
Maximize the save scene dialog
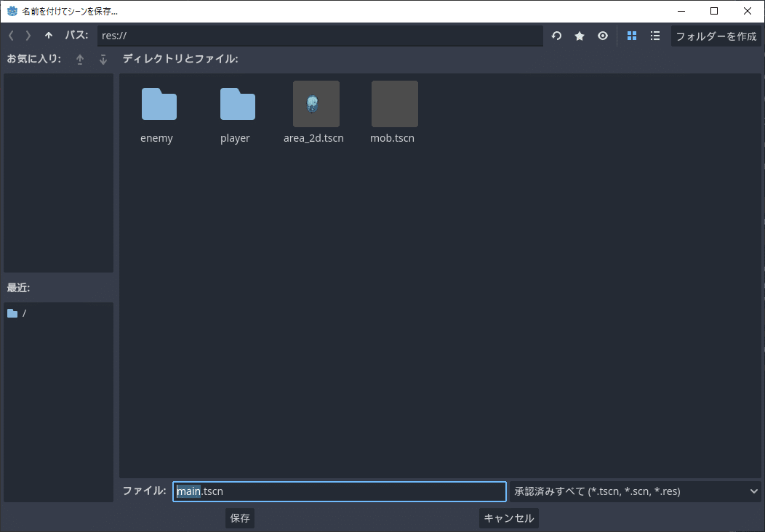[714, 11]
